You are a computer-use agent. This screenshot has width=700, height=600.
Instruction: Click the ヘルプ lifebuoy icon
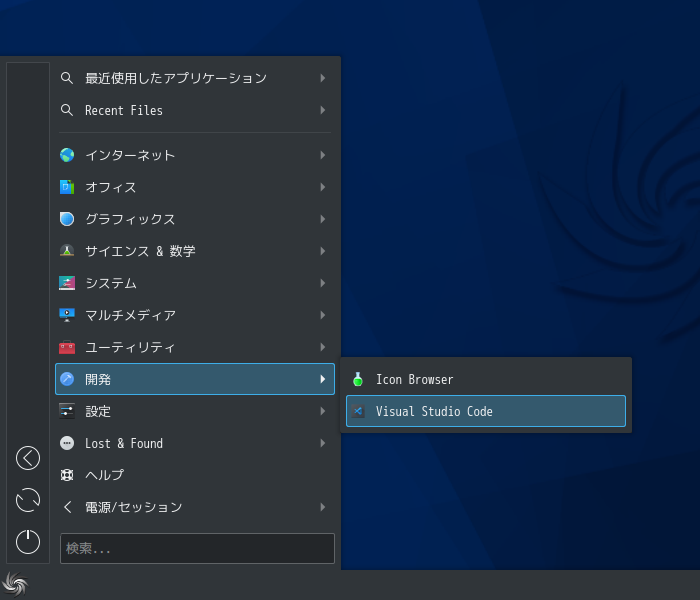[x=67, y=475]
